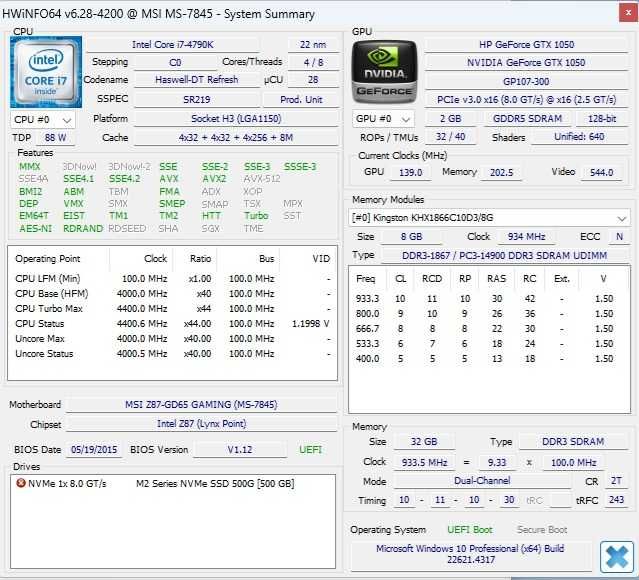This screenshot has width=639, height=580.
Task: Click the 128-bit bus width value
Action: click(x=602, y=119)
